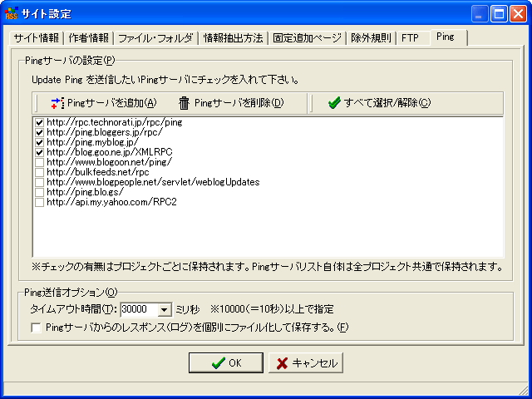Click the Pingサーバを削除 button

pyautogui.click(x=231, y=103)
